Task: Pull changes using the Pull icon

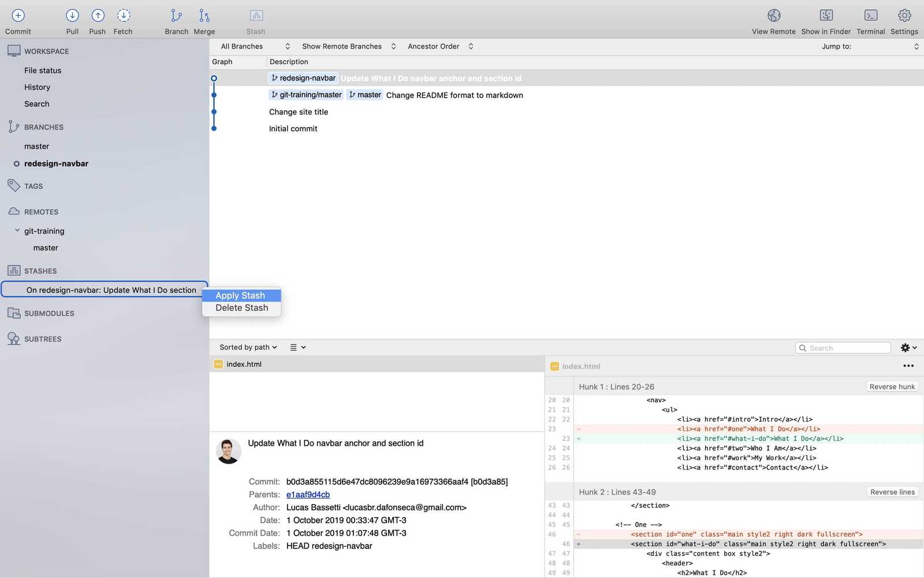Action: [72, 16]
